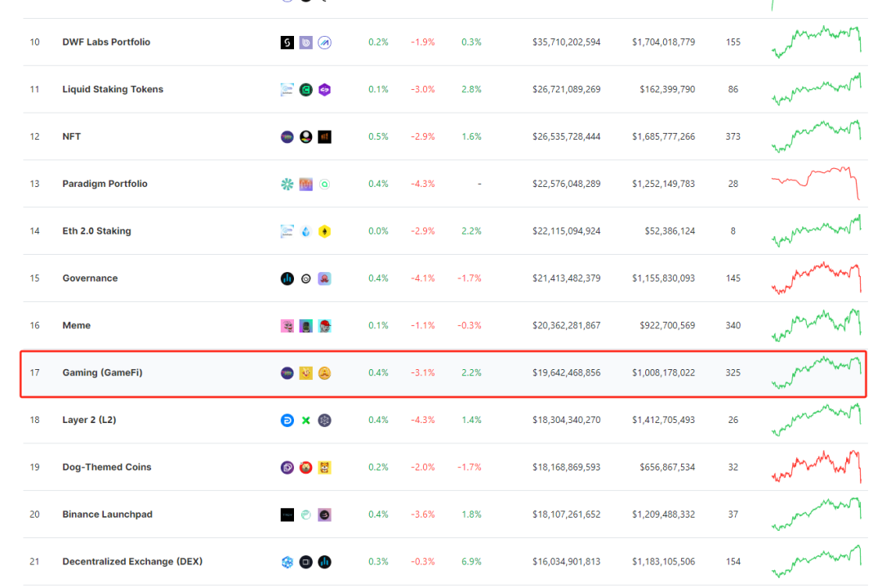Click teal snowflake icon in Paradigm Portfolio row
Viewport: 882px width, 588px height.
[x=287, y=185]
